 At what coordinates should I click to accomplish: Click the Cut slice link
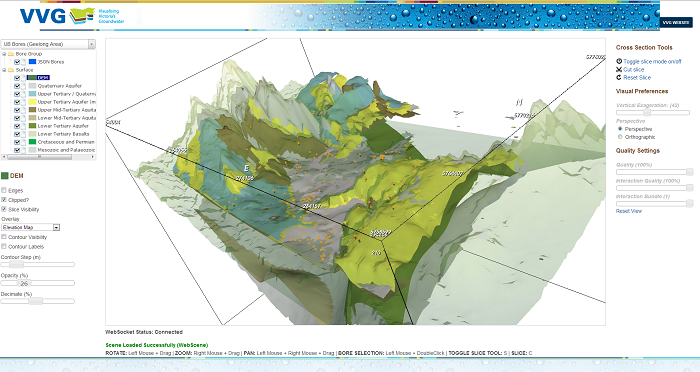pos(633,70)
